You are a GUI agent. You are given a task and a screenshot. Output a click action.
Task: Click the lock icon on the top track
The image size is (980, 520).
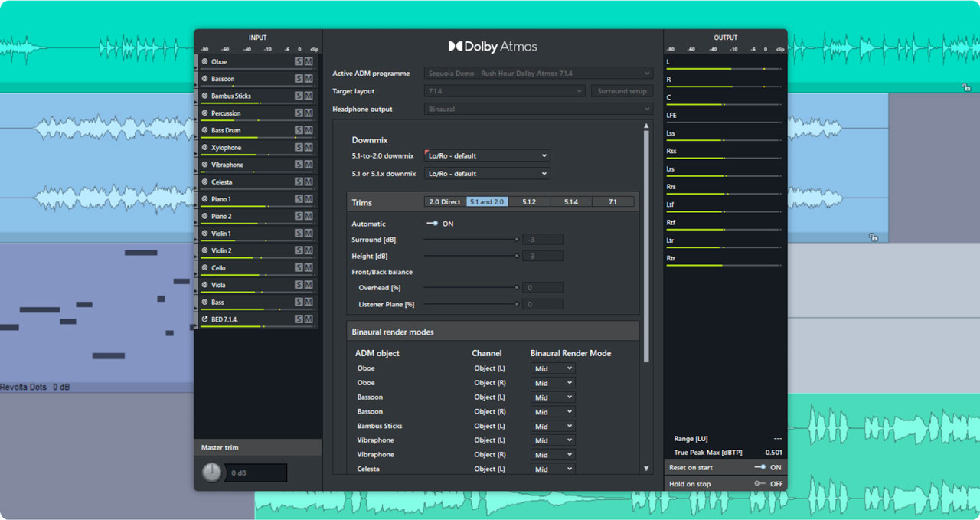tap(966, 87)
